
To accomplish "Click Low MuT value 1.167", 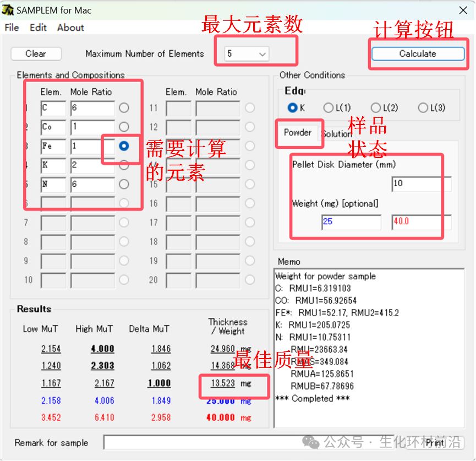I will pos(51,383).
